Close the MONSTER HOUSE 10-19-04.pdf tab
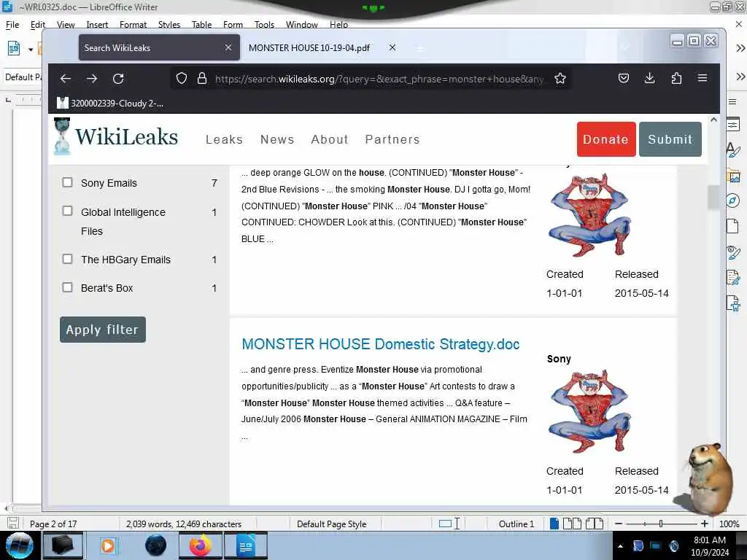Screen dimensions: 747x560 point(392,47)
